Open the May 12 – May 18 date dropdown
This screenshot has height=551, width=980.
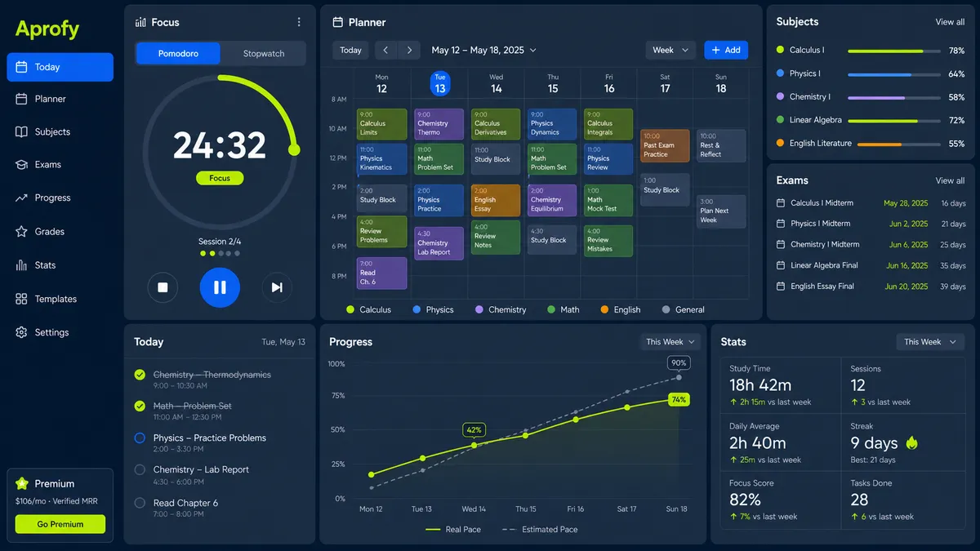(x=483, y=50)
